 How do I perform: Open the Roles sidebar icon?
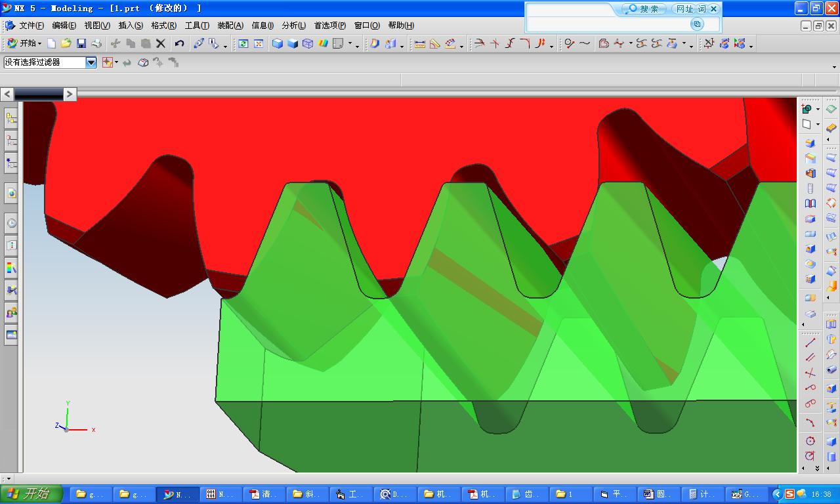(11, 312)
